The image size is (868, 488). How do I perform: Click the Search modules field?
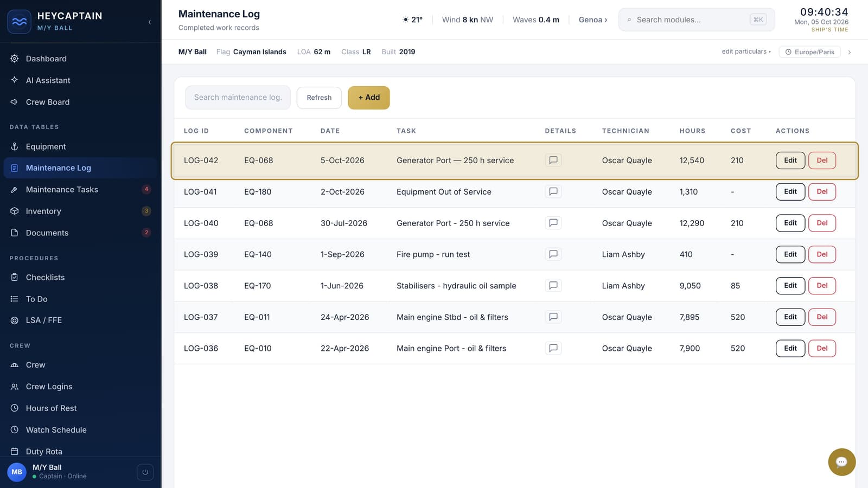tap(697, 20)
